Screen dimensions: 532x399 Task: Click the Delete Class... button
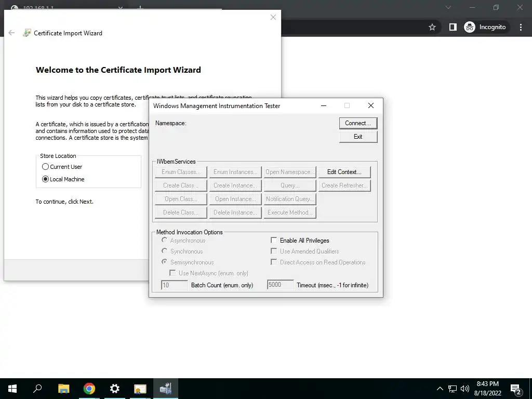181,212
